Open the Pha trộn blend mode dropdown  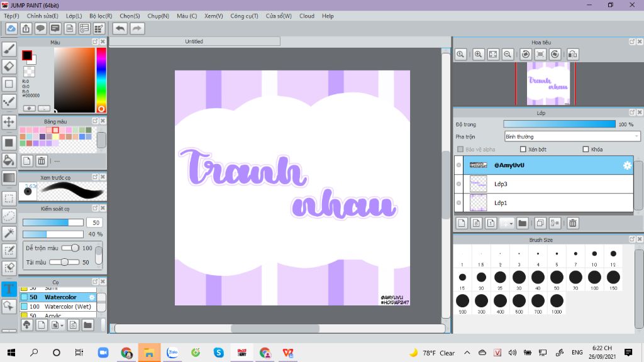tap(572, 136)
